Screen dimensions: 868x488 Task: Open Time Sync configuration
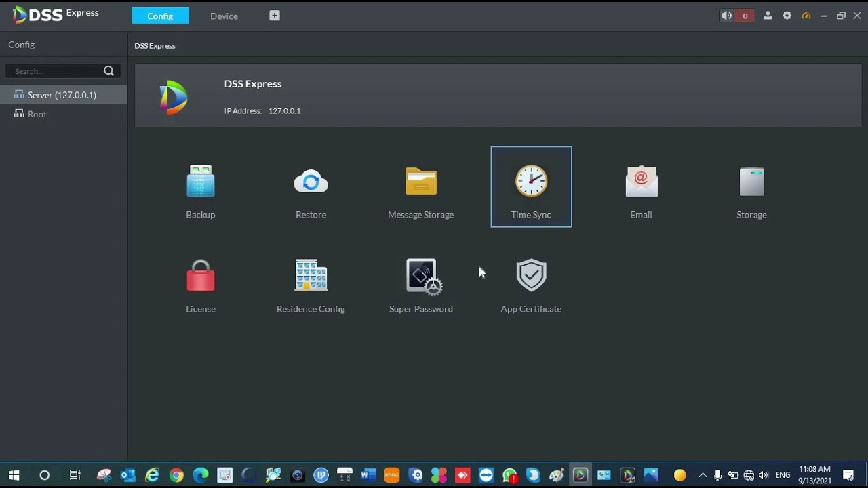(531, 187)
